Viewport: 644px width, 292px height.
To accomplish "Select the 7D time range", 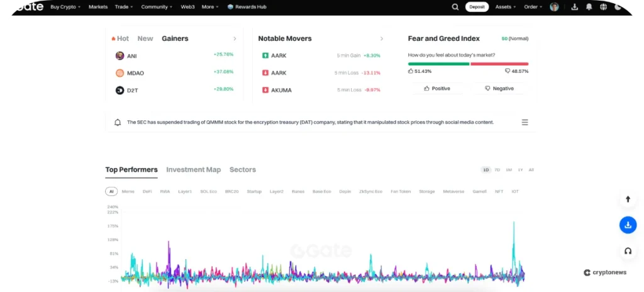I will (497, 170).
